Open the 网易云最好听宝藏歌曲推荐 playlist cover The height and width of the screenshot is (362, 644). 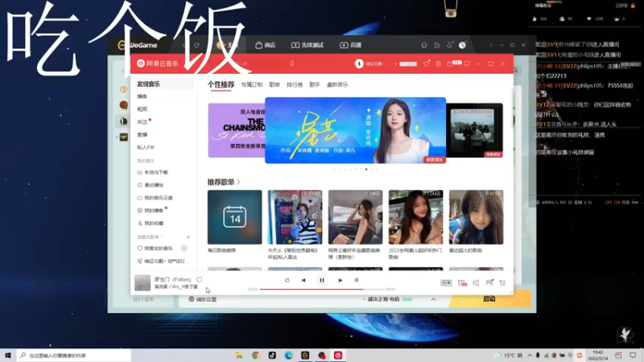click(355, 217)
